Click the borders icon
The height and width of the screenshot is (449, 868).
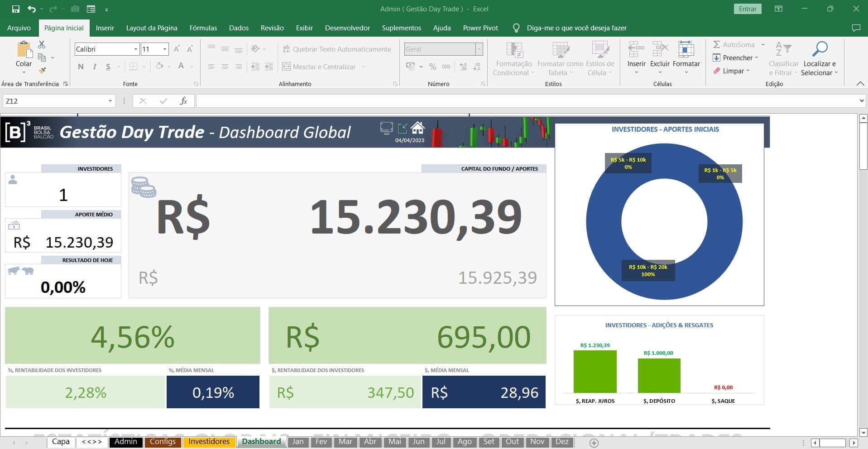pyautogui.click(x=133, y=67)
